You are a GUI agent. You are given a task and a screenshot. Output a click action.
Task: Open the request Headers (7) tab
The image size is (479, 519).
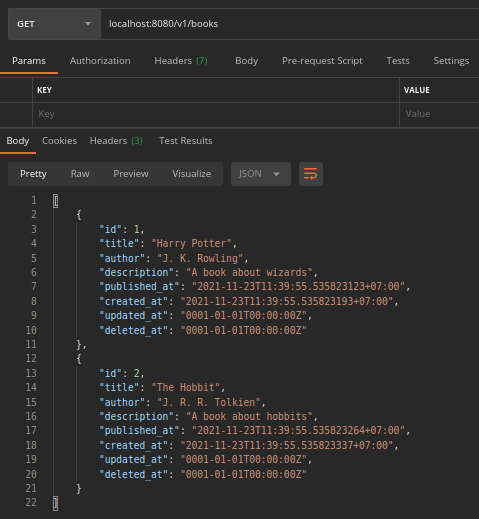(181, 61)
